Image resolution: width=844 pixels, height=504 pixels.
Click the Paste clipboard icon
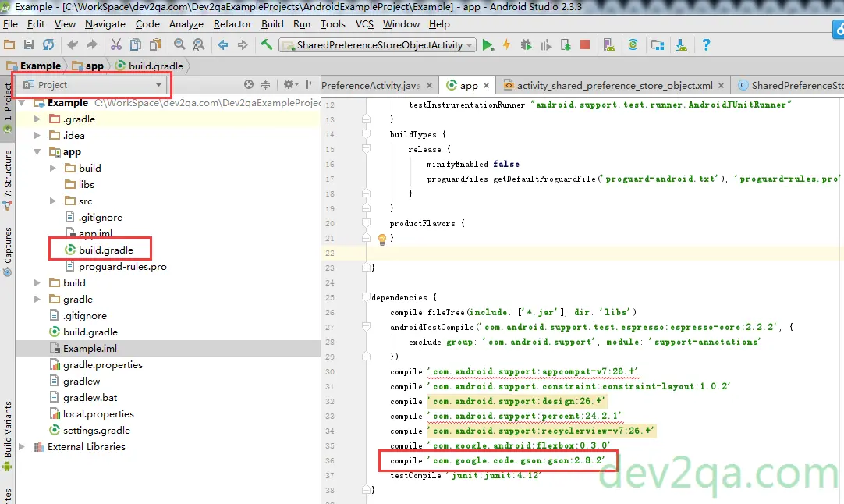155,44
